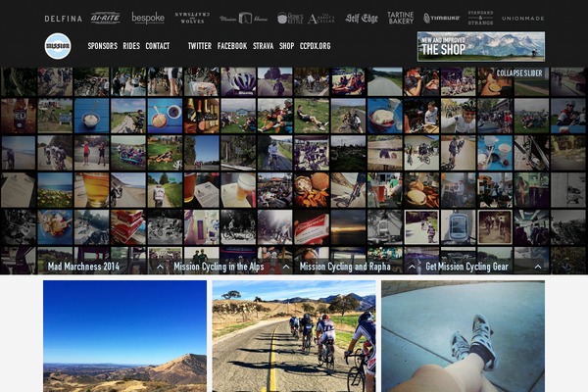The width and height of the screenshot is (588, 392).
Task: Visit the Strava link
Action: [x=263, y=46]
